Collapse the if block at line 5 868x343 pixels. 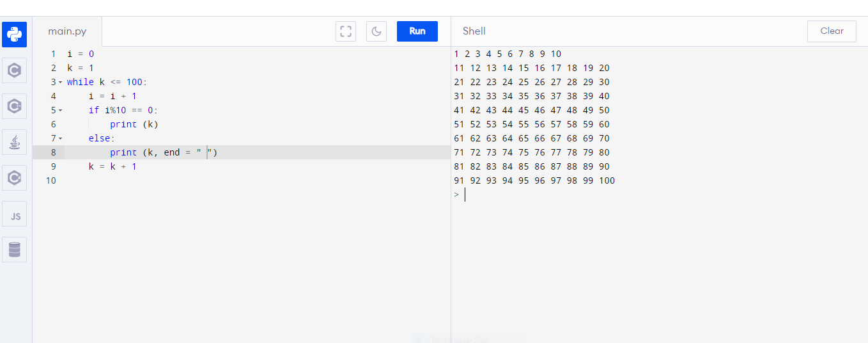(x=61, y=111)
